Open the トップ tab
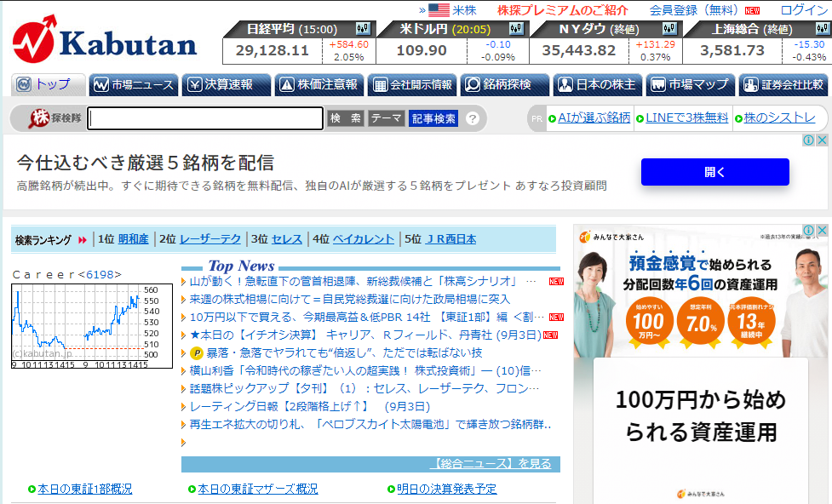 coord(49,85)
